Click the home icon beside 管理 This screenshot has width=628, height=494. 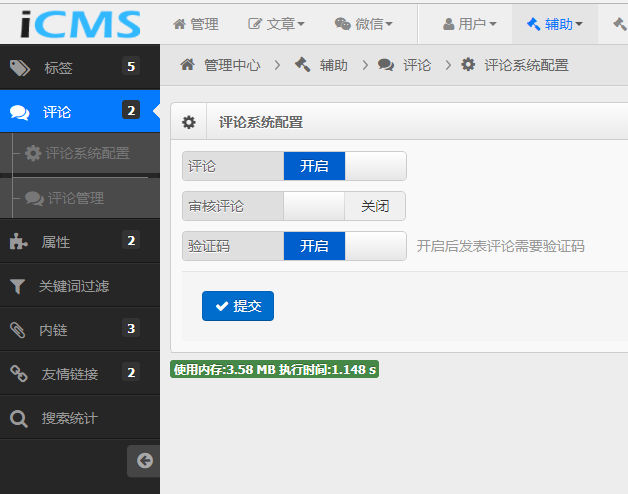coord(179,24)
